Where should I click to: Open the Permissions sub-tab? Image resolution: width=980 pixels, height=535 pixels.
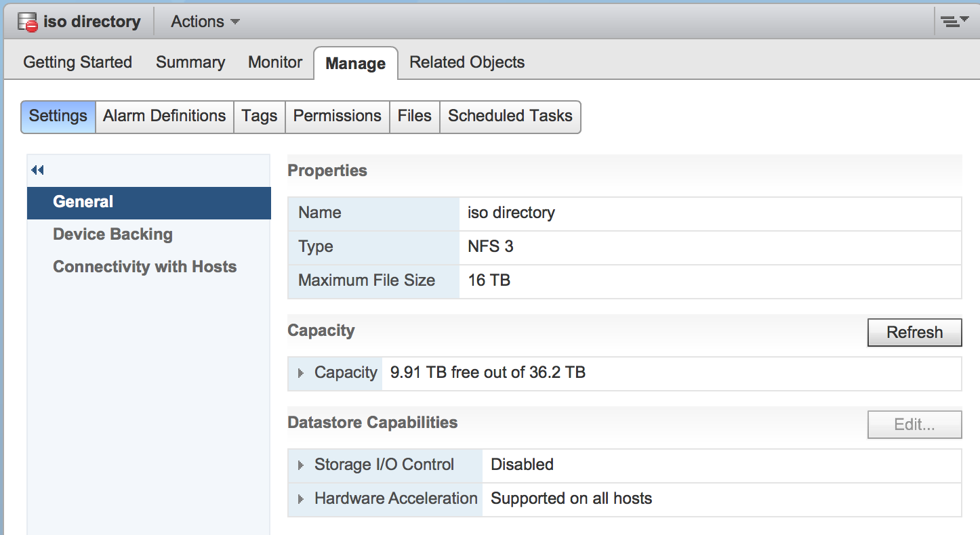(338, 116)
